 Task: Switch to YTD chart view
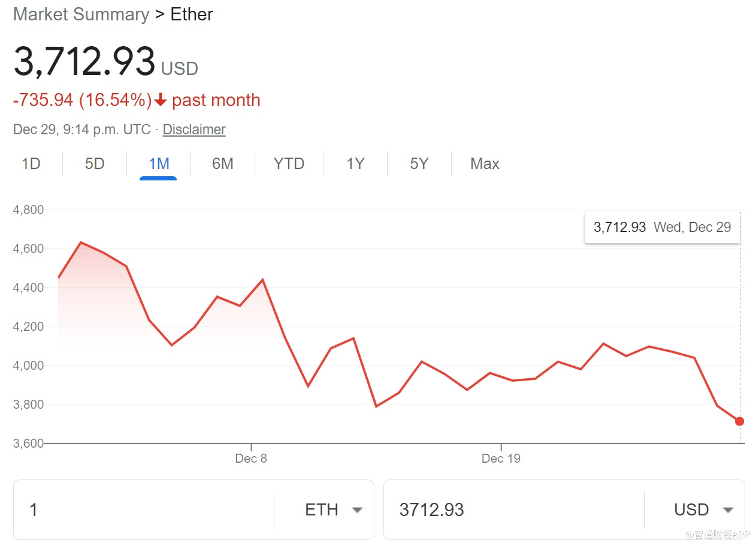(x=289, y=164)
